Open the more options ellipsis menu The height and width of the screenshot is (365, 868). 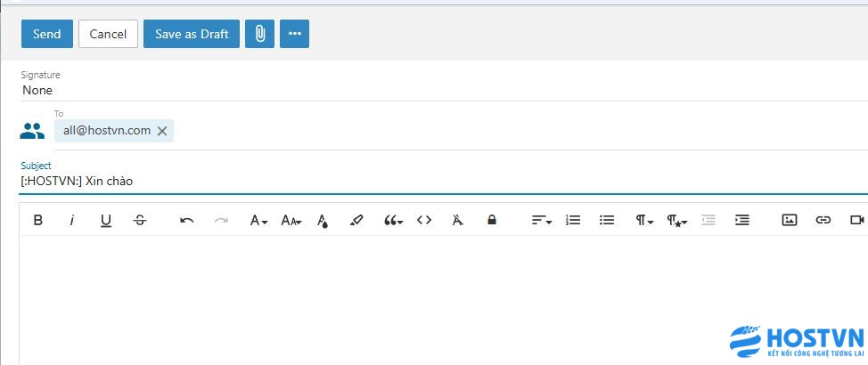click(x=294, y=34)
